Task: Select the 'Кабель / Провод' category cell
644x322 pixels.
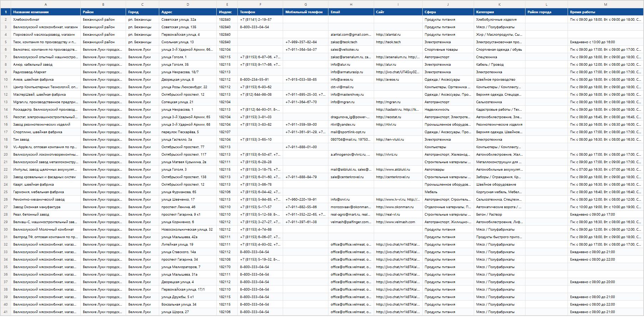Action: pyautogui.click(x=499, y=65)
